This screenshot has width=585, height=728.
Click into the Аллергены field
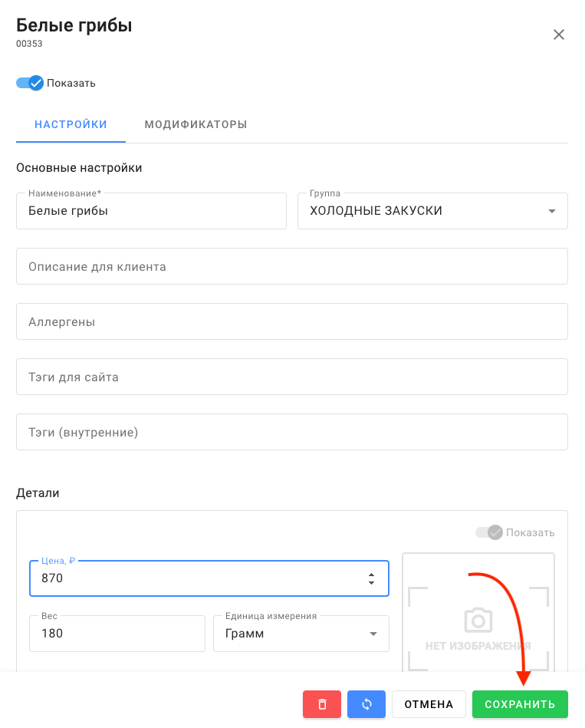click(291, 322)
